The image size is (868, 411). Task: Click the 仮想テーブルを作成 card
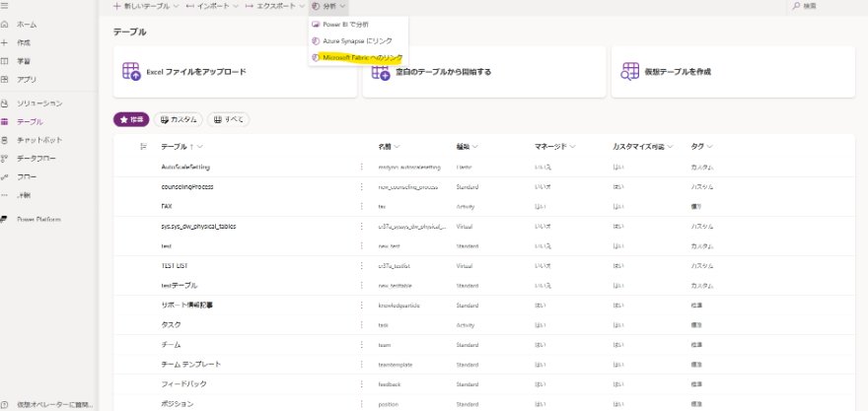733,72
